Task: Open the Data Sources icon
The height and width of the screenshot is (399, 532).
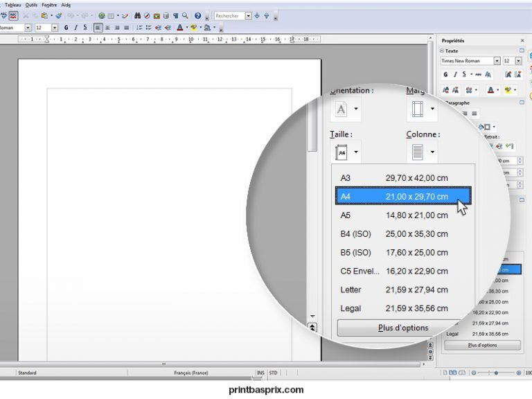Action: [x=166, y=16]
